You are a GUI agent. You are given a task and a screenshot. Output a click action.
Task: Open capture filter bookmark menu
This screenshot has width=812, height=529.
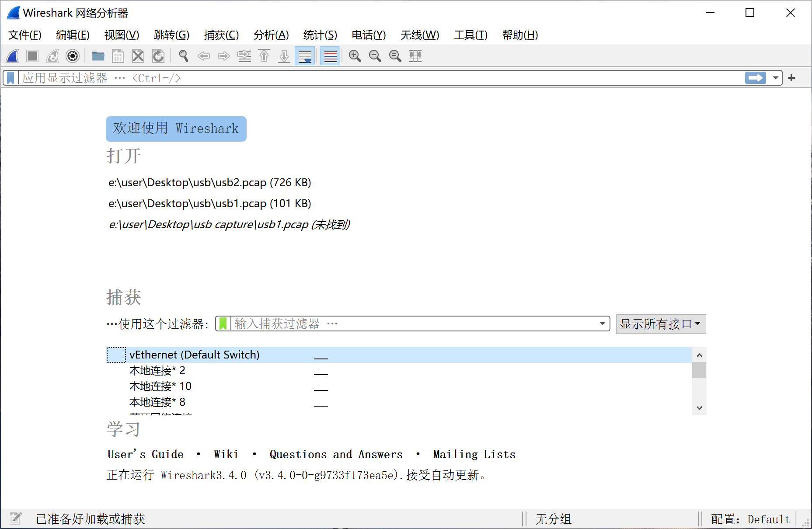pyautogui.click(x=223, y=324)
